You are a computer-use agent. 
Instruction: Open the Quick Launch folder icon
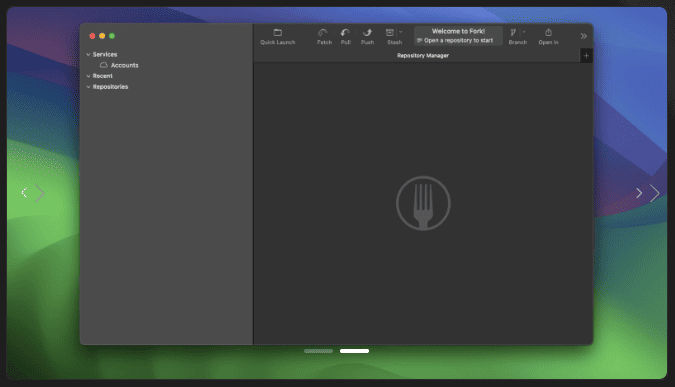(x=278, y=33)
